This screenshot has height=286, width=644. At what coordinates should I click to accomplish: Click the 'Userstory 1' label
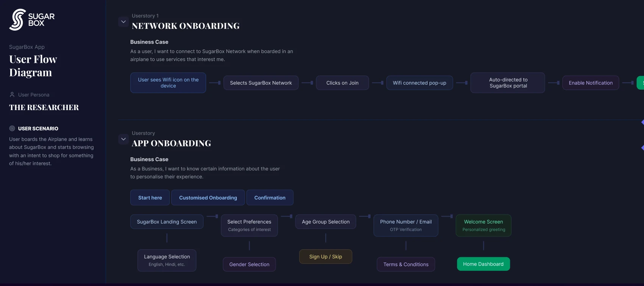pyautogui.click(x=145, y=16)
